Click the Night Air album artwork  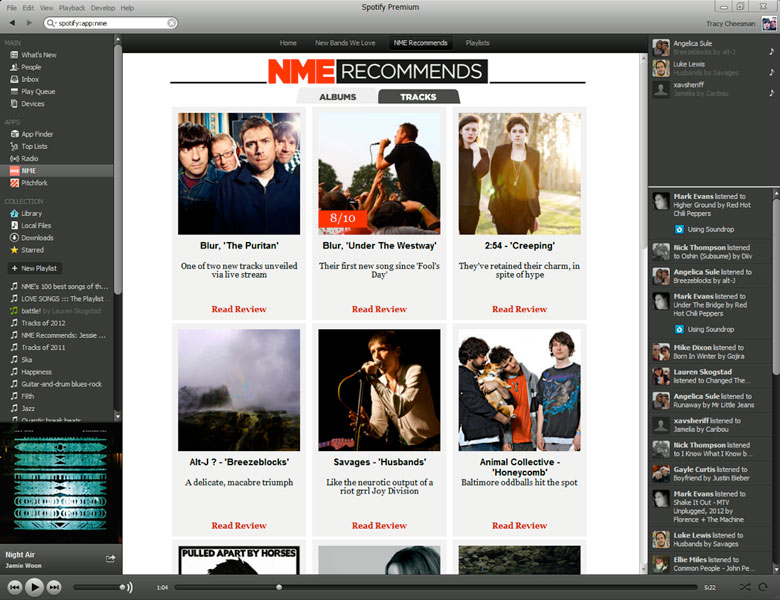(x=61, y=483)
